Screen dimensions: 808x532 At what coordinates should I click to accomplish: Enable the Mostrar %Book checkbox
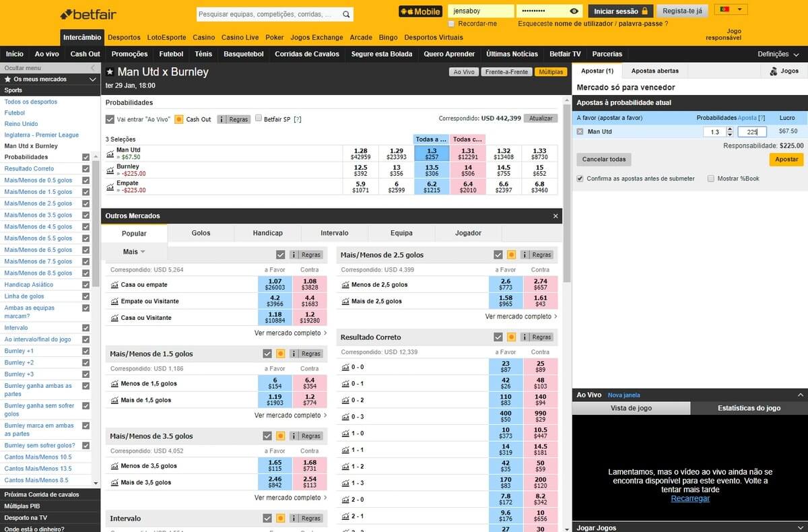(711, 178)
